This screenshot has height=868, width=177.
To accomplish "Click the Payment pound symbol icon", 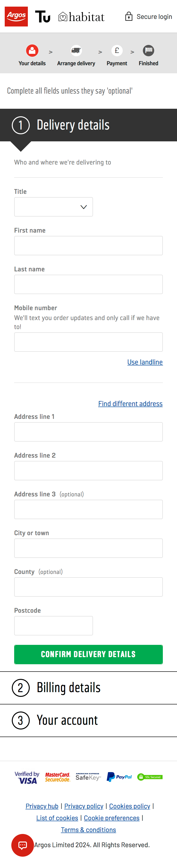I will [117, 51].
